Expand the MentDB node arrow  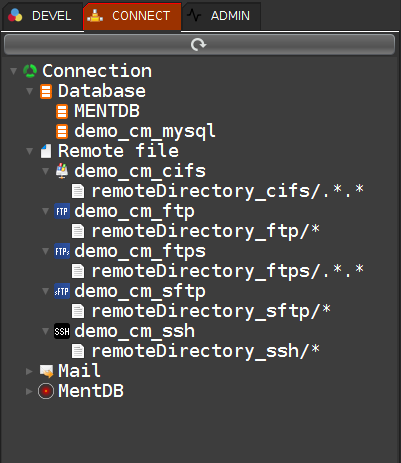click(30, 391)
